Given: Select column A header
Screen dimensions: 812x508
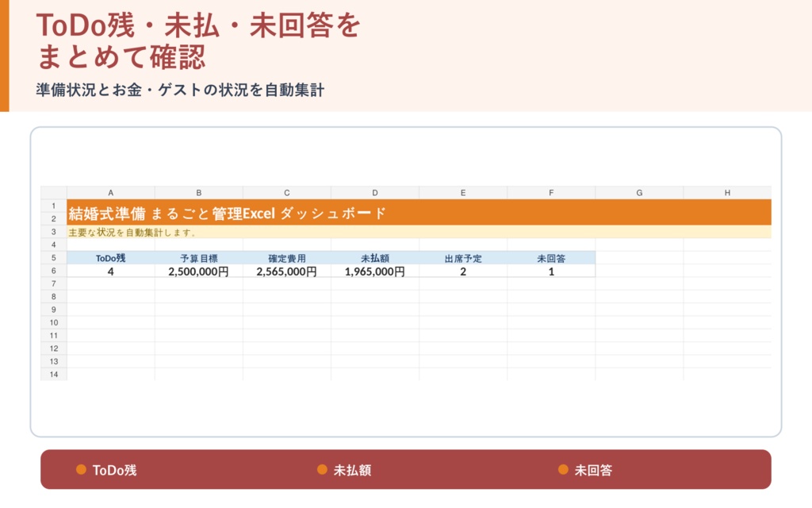Looking at the screenshot, I should (x=111, y=193).
